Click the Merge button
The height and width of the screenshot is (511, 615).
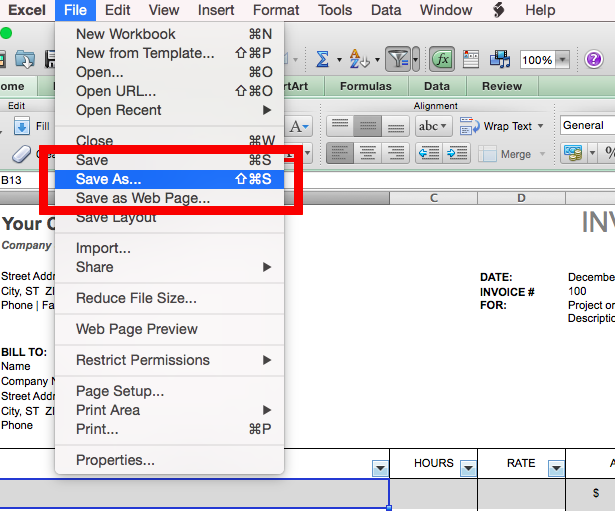pyautogui.click(x=505, y=154)
